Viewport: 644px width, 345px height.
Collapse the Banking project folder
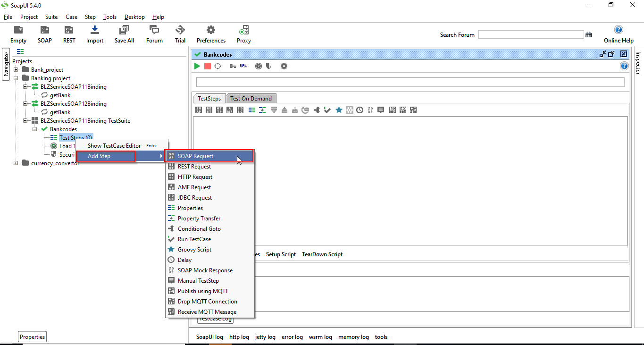16,78
